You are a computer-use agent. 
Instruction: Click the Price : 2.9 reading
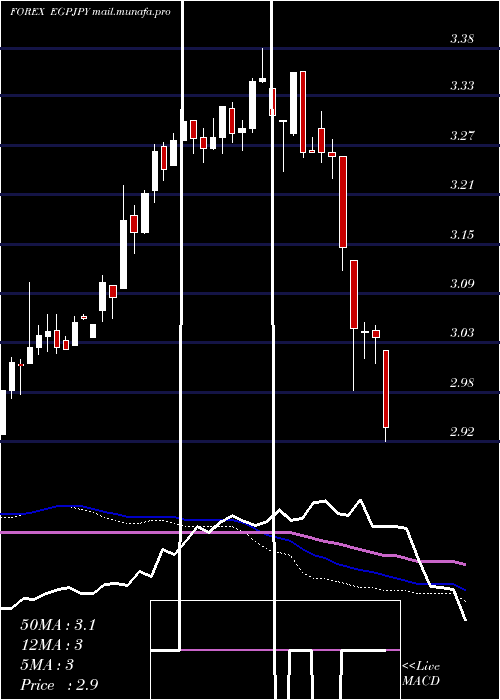pyautogui.click(x=59, y=685)
